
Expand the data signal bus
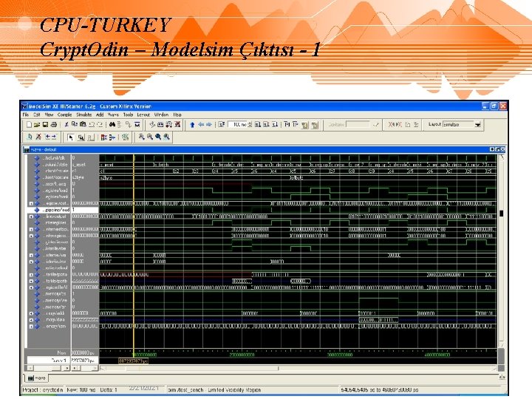(x=31, y=320)
